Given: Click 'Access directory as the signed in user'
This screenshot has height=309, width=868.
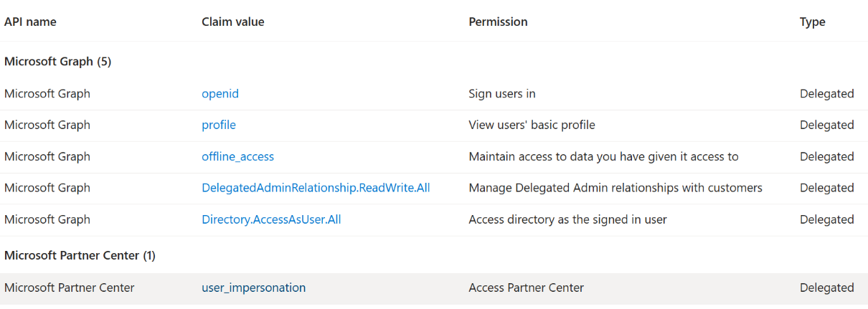Looking at the screenshot, I should click(567, 219).
